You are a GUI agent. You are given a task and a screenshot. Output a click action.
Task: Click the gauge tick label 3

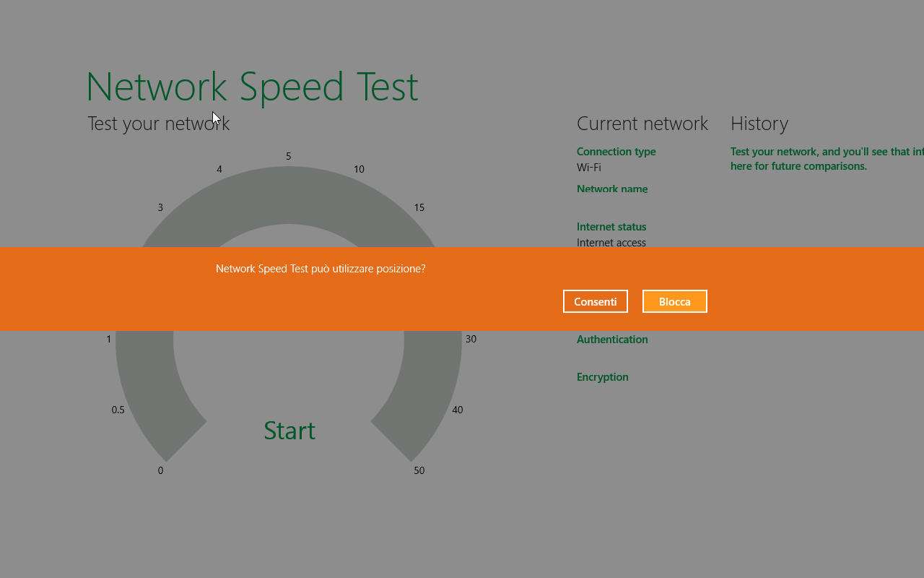tap(160, 207)
